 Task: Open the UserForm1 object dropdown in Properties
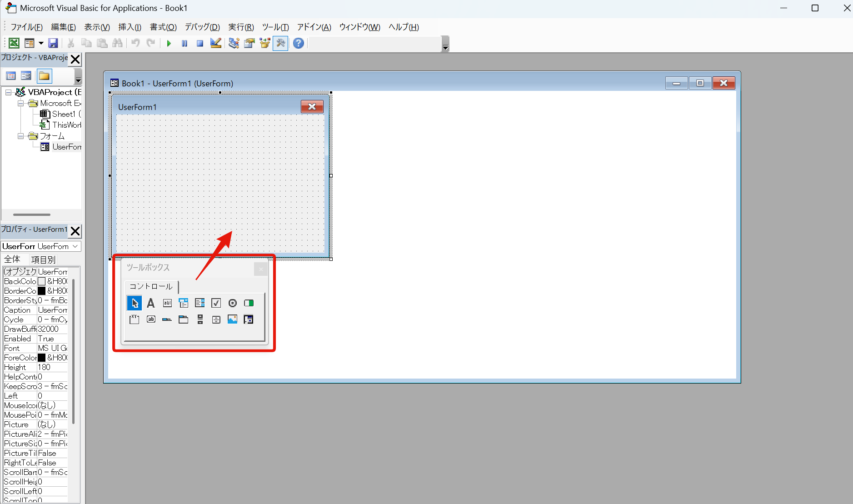coord(75,246)
